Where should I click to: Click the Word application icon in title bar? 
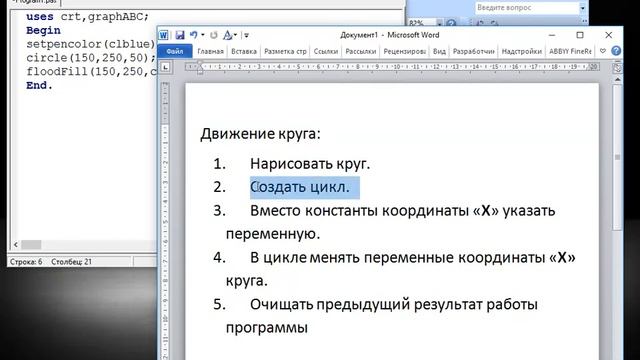coord(164,36)
